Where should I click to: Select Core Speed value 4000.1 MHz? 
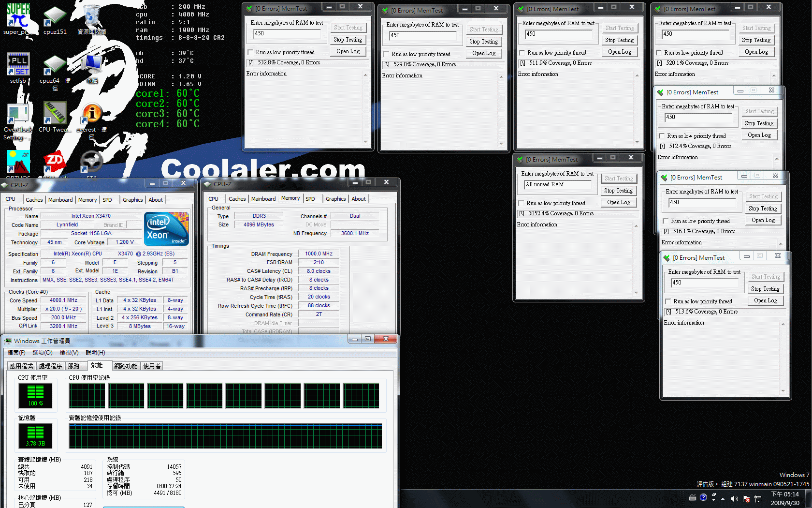pos(64,300)
